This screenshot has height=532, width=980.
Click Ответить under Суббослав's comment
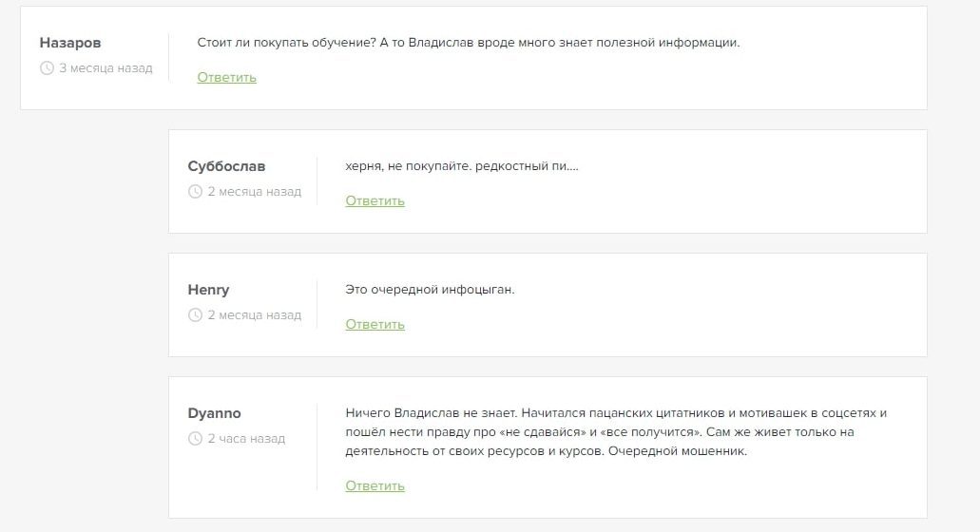375,201
